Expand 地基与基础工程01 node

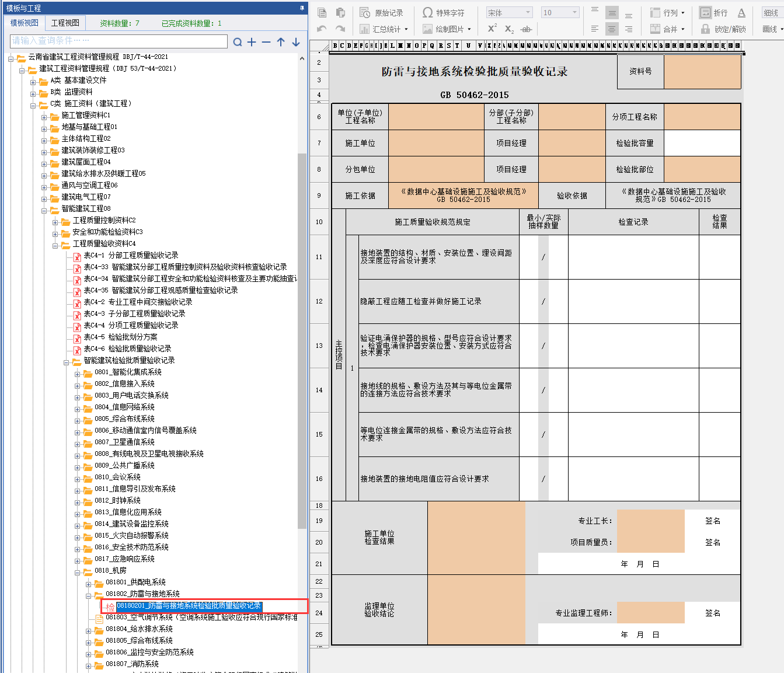coord(45,128)
